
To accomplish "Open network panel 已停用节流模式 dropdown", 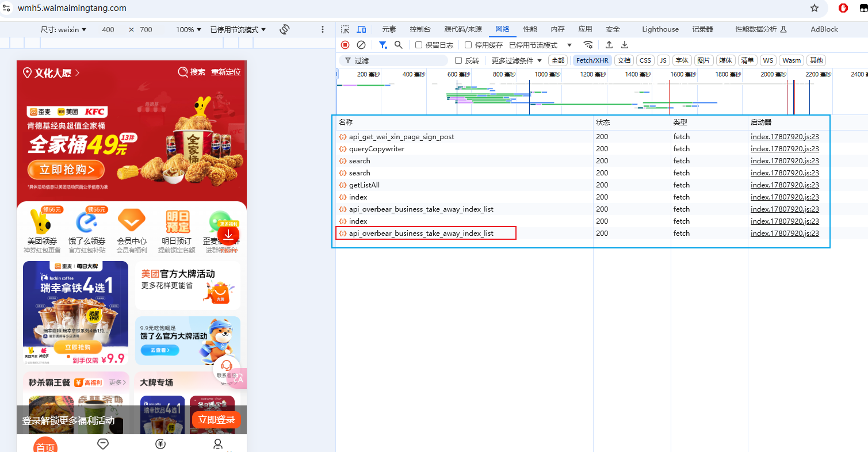I will pos(540,45).
